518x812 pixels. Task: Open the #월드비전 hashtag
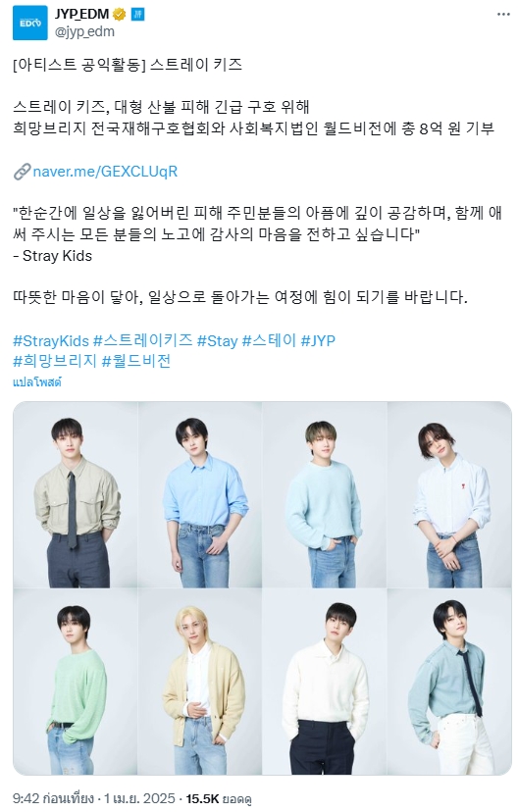click(136, 361)
